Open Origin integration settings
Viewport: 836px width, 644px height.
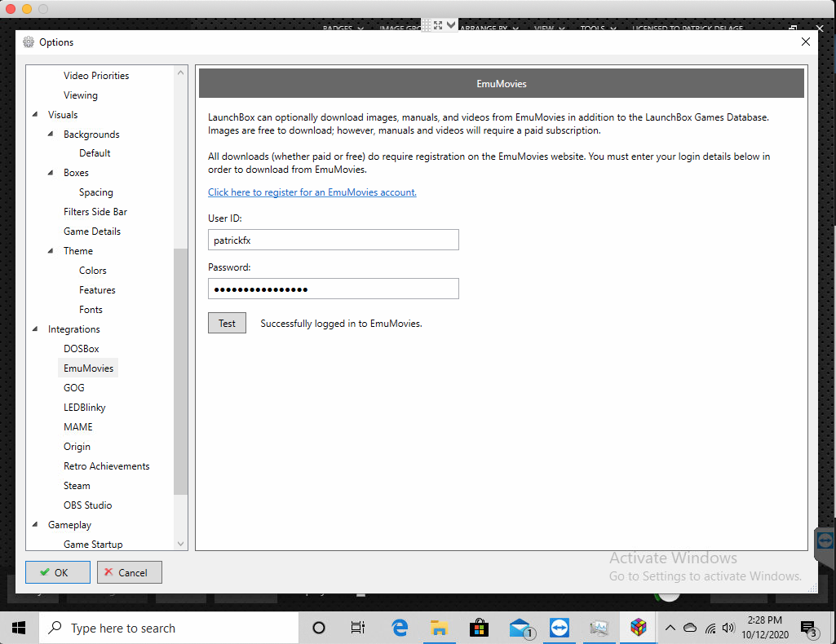pyautogui.click(x=77, y=447)
